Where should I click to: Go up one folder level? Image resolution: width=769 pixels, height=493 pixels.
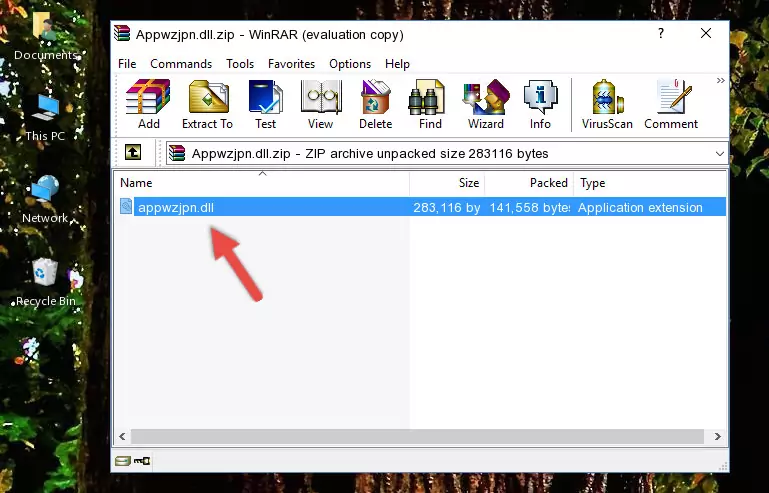point(133,153)
